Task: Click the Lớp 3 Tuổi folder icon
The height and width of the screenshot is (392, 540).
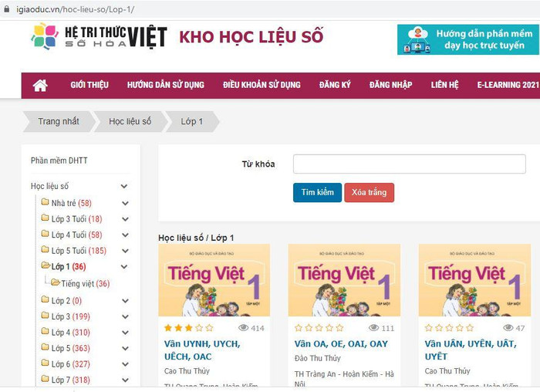Action: pyautogui.click(x=45, y=218)
